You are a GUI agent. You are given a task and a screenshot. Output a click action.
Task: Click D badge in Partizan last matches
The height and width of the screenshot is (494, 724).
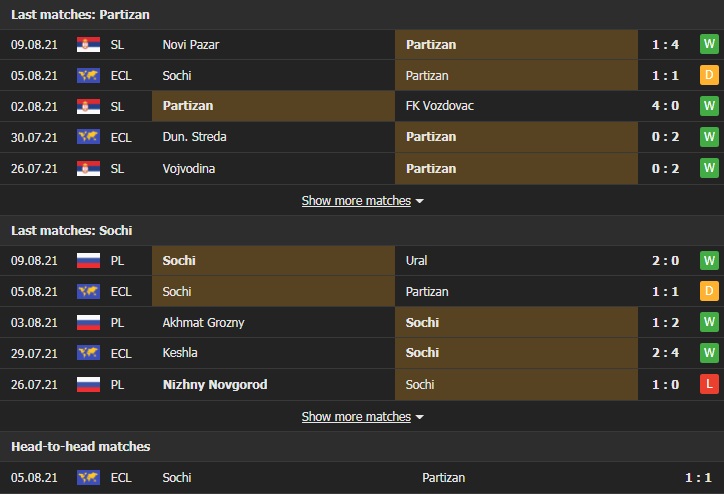click(x=709, y=75)
